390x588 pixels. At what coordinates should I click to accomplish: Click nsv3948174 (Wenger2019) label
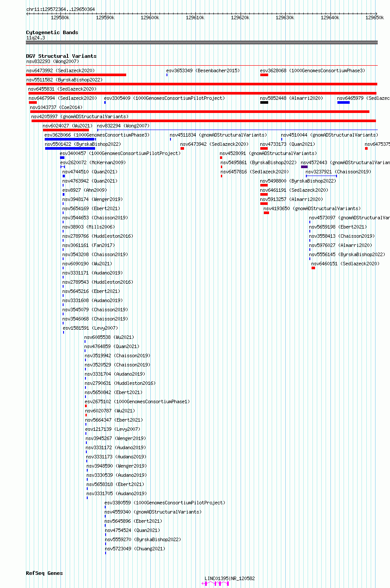(92, 199)
